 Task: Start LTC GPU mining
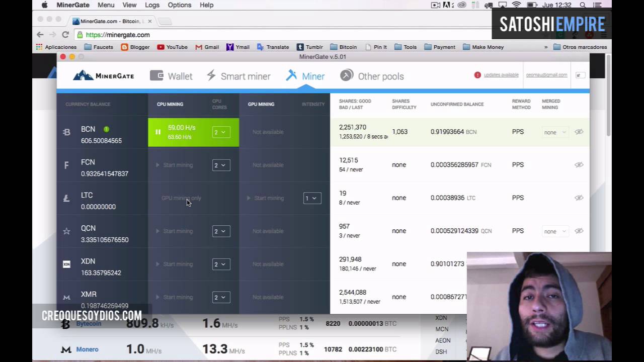click(265, 198)
